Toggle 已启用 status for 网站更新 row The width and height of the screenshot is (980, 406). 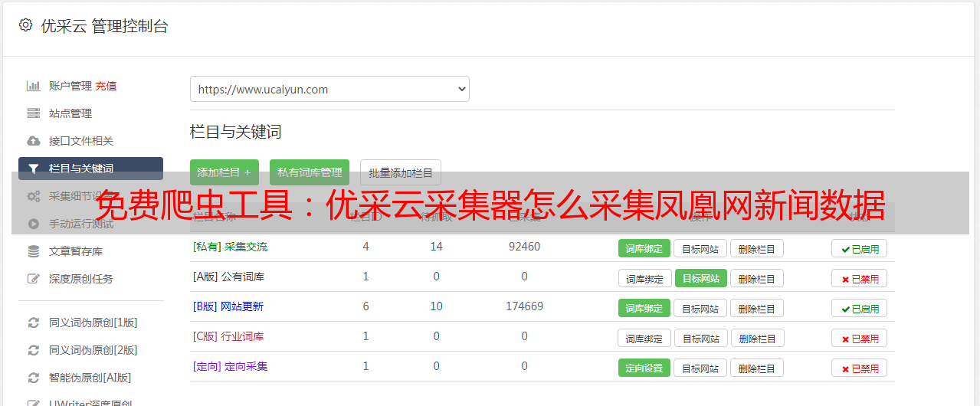pyautogui.click(x=860, y=308)
